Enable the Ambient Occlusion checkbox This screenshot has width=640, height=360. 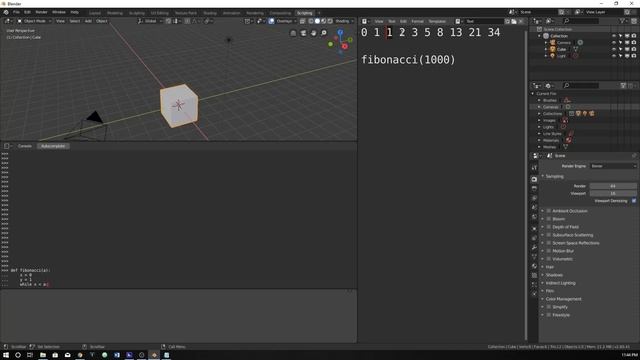(549, 211)
